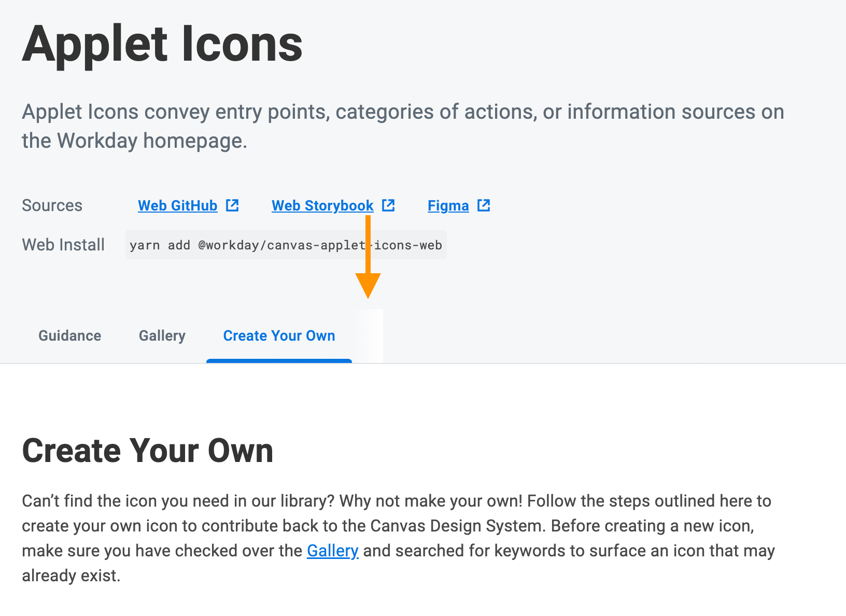Click the blue underline beneath the active tab
This screenshot has height=616, width=846.
279,361
